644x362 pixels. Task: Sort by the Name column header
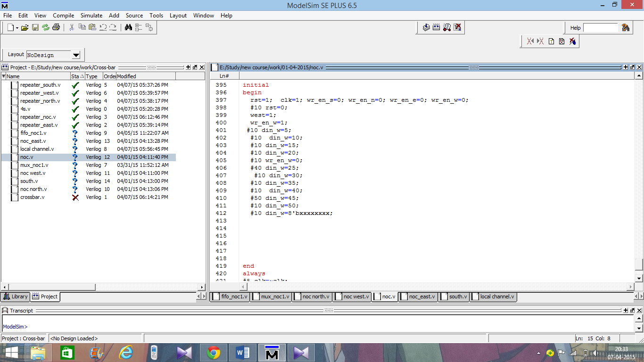38,76
